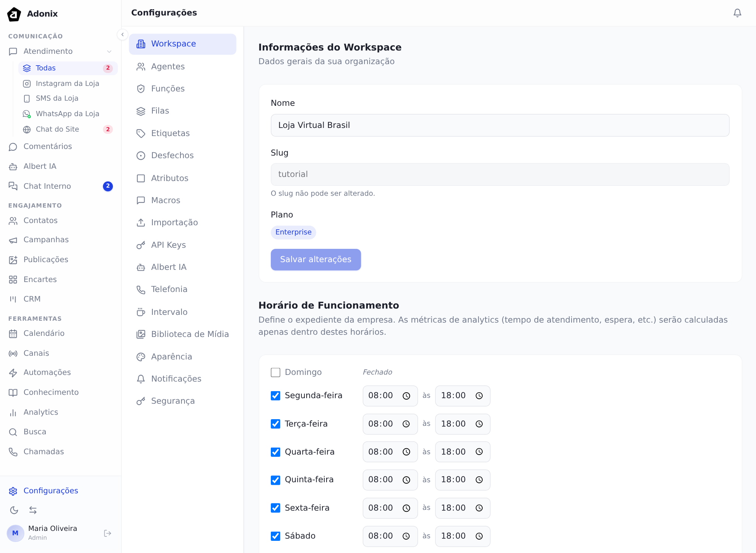Image resolution: width=756 pixels, height=553 pixels.
Task: Open the Quarta-feira start time clock
Action: click(x=406, y=452)
